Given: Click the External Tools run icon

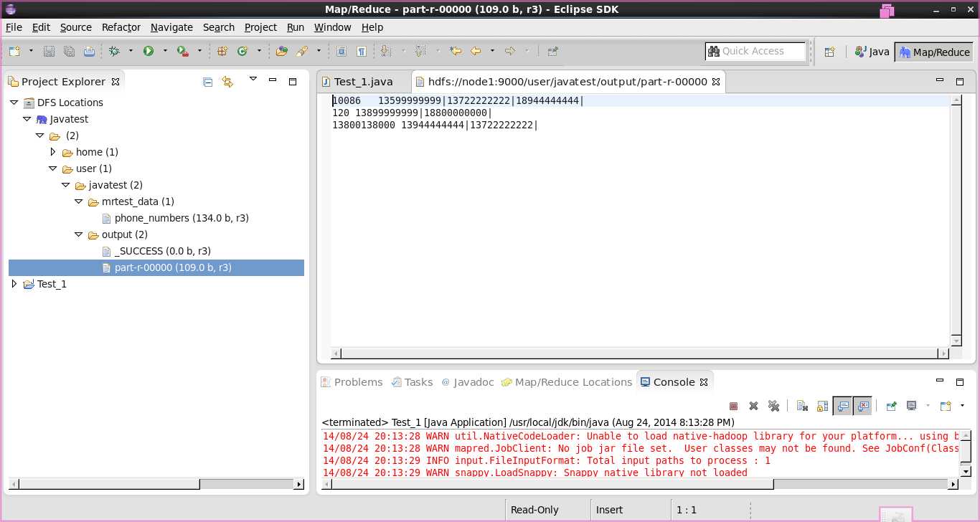Looking at the screenshot, I should point(183,51).
